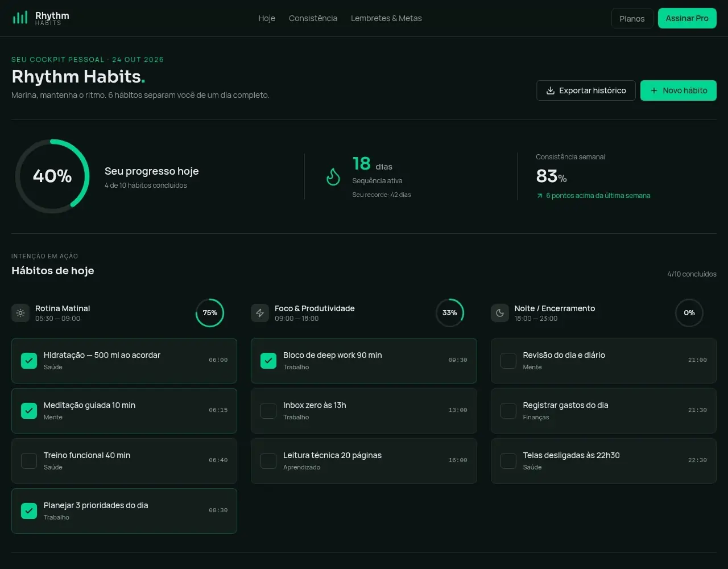
Task: Uncheck Hidratação — 500 ml ao acordar
Action: point(29,361)
